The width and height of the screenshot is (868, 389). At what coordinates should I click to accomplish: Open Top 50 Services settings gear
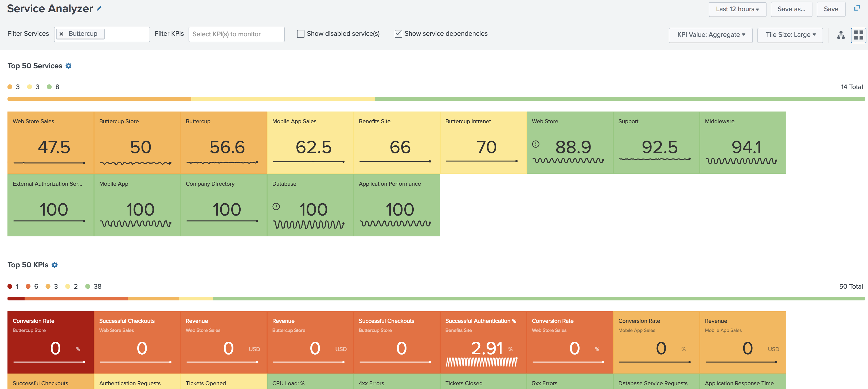click(68, 66)
